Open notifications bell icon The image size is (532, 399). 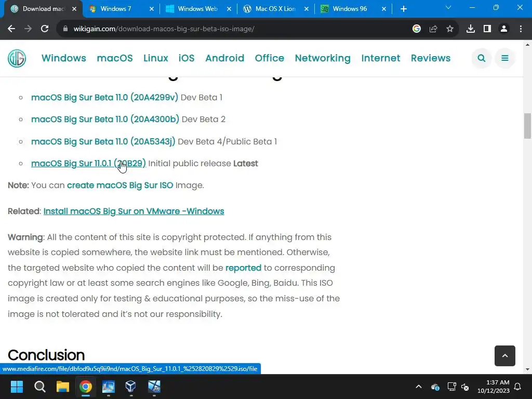click(518, 387)
